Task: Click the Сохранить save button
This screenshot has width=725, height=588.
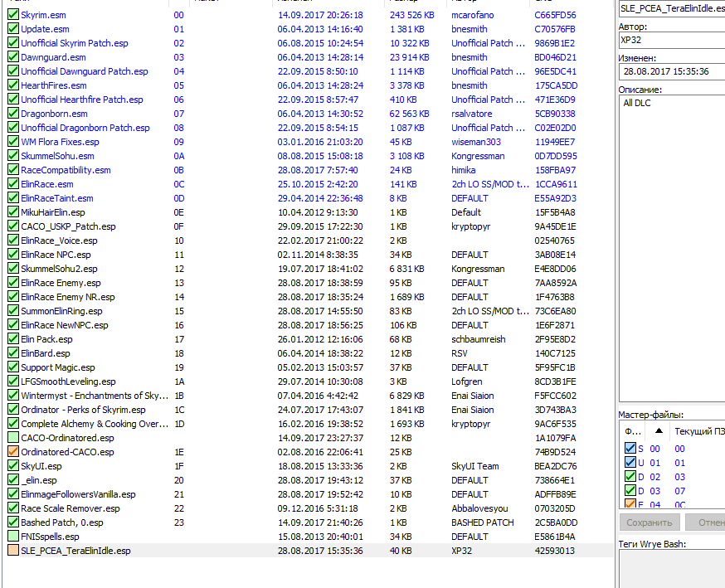Action: click(x=650, y=522)
